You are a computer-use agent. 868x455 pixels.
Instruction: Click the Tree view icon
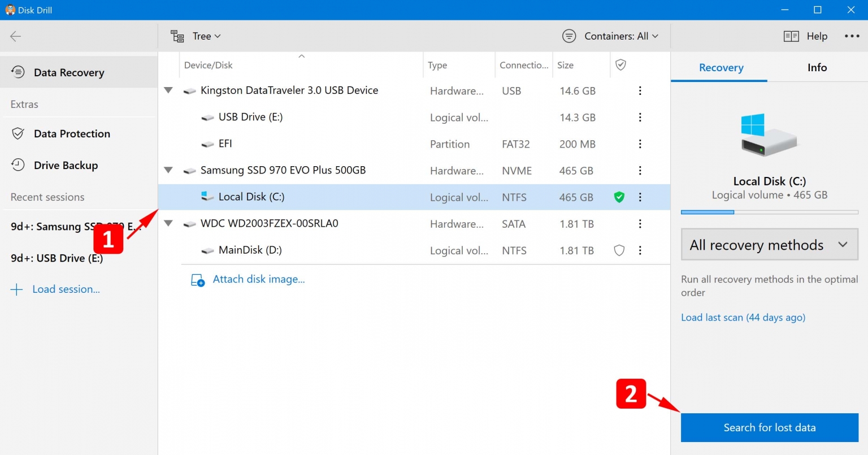pos(177,36)
